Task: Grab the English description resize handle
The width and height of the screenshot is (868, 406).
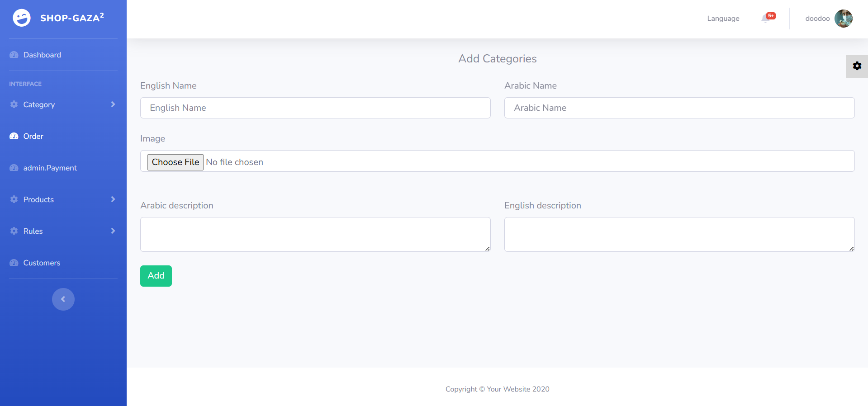Action: tap(851, 249)
